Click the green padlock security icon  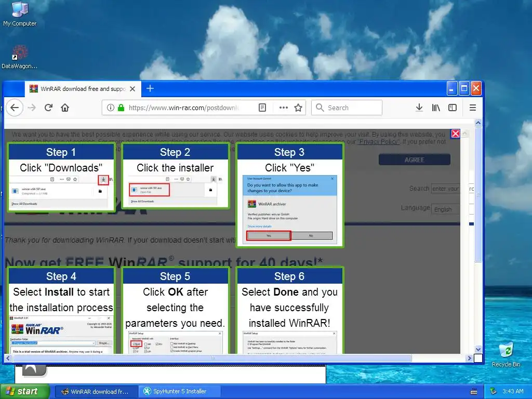pyautogui.click(x=121, y=108)
